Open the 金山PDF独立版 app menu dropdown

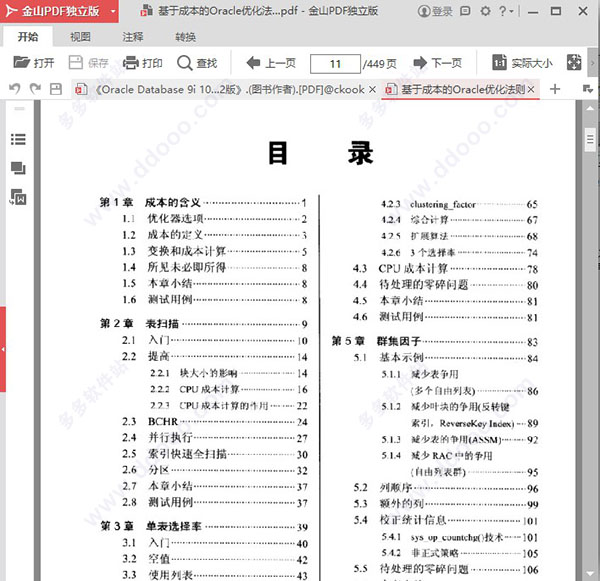coord(113,11)
